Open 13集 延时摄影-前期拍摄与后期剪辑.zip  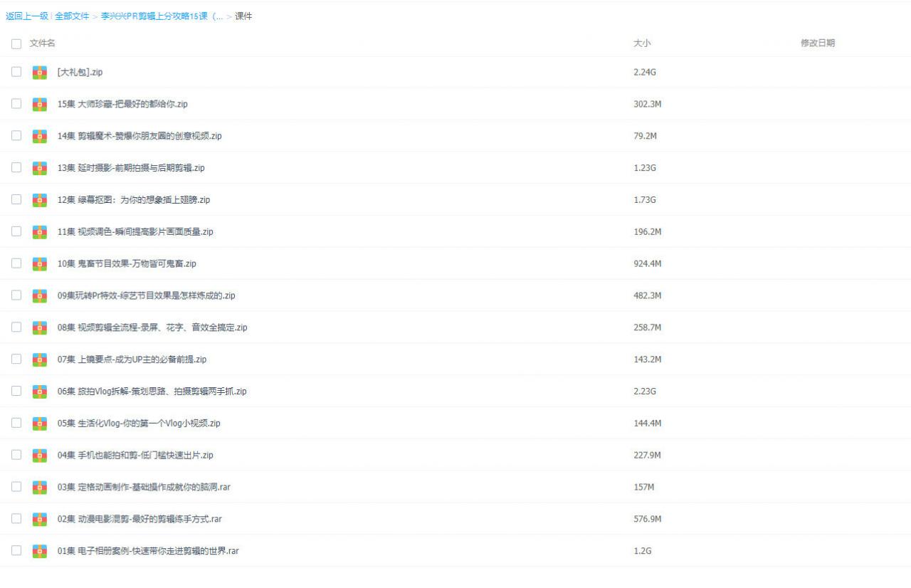click(131, 168)
